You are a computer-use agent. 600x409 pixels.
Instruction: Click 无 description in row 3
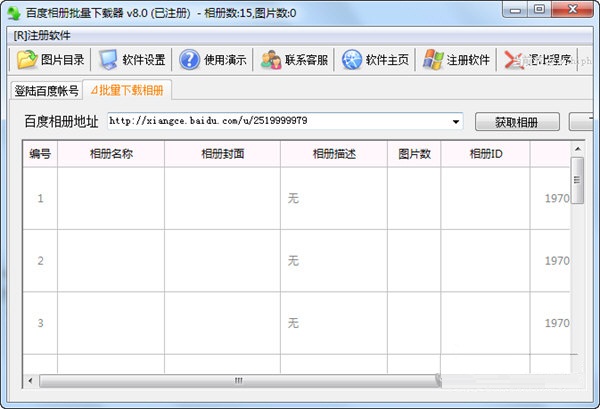click(293, 323)
